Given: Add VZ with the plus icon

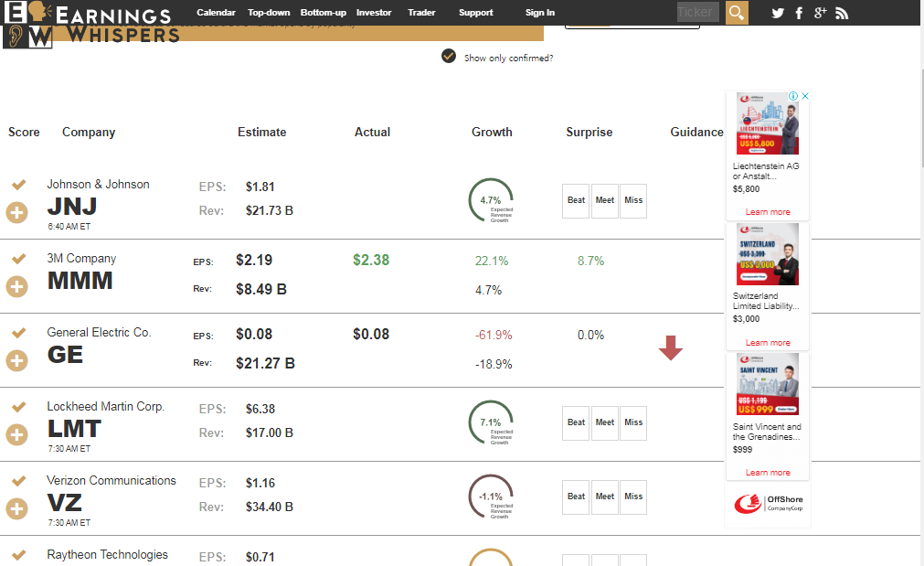Looking at the screenshot, I should 17,508.
